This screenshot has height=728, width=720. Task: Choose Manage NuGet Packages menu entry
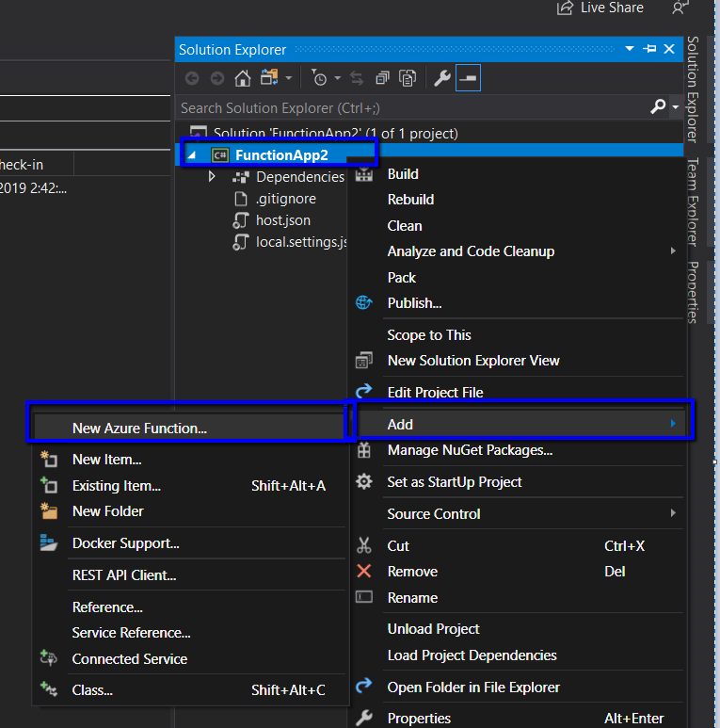tap(469, 450)
